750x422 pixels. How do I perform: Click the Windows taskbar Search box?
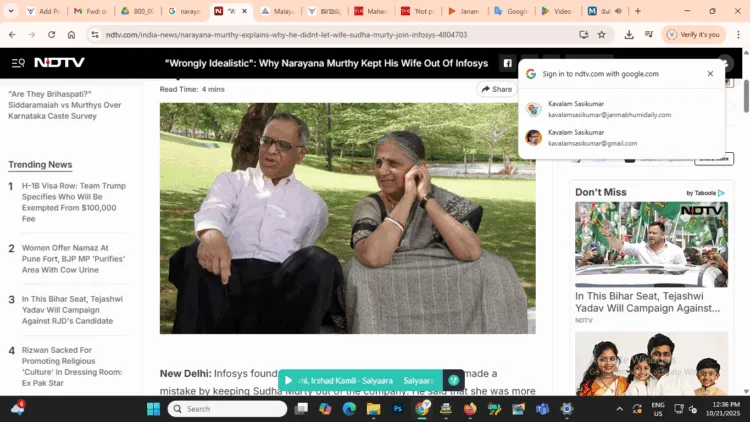(228, 409)
